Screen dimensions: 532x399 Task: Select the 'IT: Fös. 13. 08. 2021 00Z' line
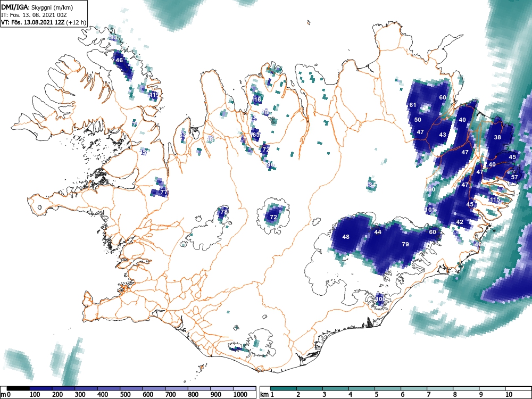tap(33, 15)
